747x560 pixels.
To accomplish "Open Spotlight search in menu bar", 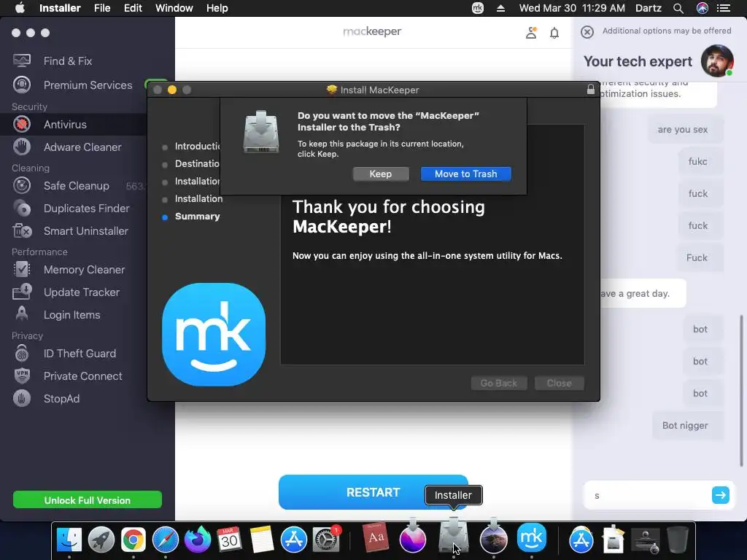I will pos(678,8).
